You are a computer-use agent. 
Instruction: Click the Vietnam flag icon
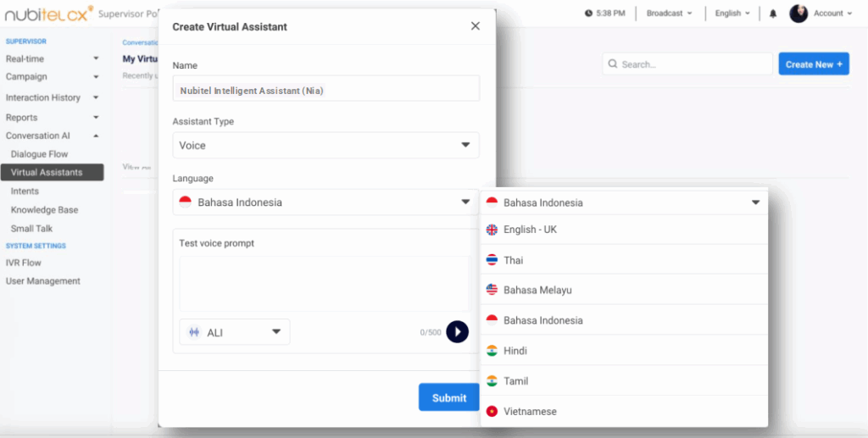click(x=492, y=412)
